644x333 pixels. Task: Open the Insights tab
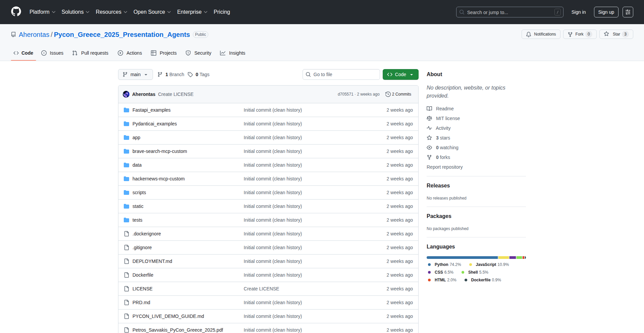pyautogui.click(x=232, y=53)
